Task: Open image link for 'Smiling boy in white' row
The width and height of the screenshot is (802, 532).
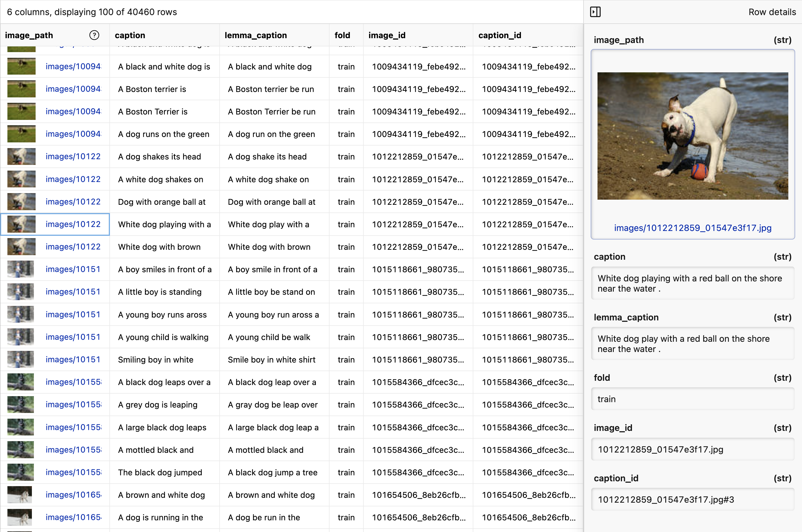Action: click(x=73, y=359)
